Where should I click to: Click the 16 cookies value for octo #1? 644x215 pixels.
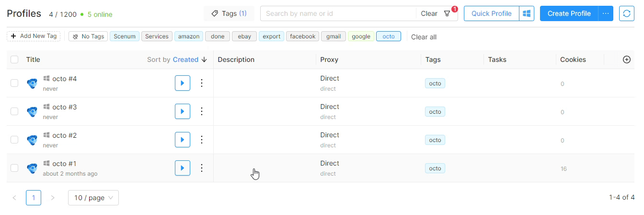(x=563, y=169)
